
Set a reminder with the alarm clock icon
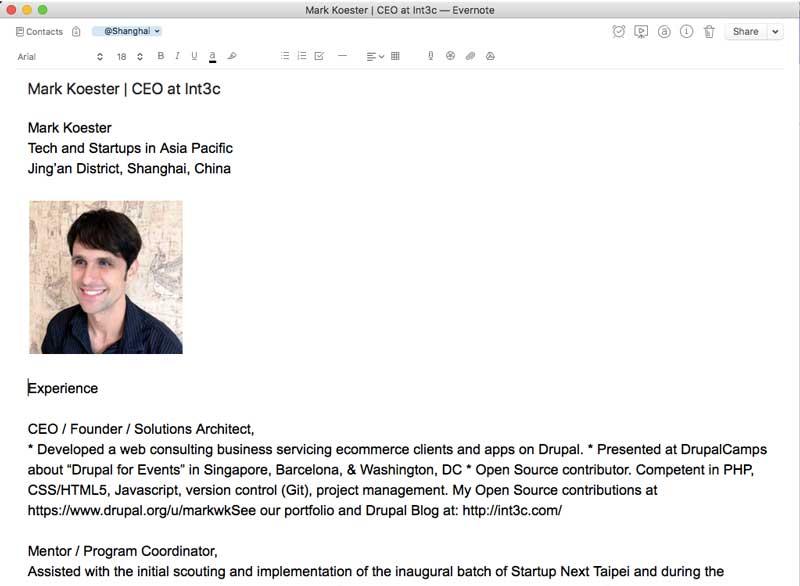pyautogui.click(x=619, y=32)
